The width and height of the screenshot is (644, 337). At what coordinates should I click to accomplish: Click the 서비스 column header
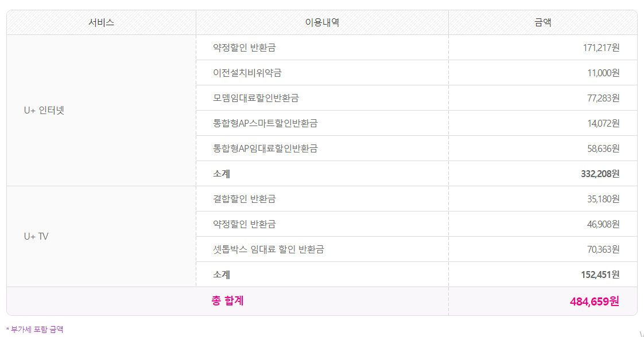101,22
